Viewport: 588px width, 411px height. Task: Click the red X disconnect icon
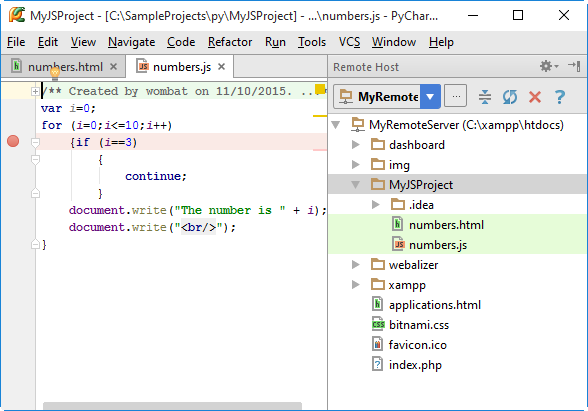535,97
